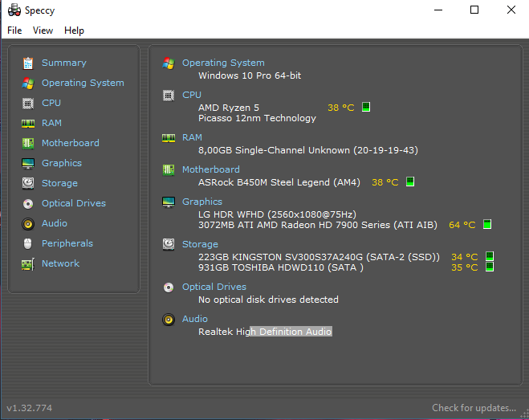The width and height of the screenshot is (529, 420).
Task: Click the Network card icon in sidebar
Action: point(28,264)
